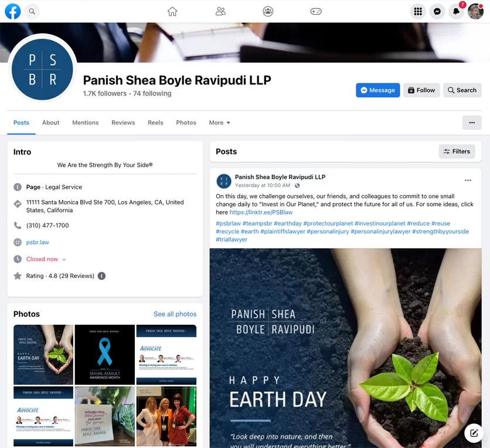The width and height of the screenshot is (490, 448).
Task: Click See all photos link
Action: point(175,314)
